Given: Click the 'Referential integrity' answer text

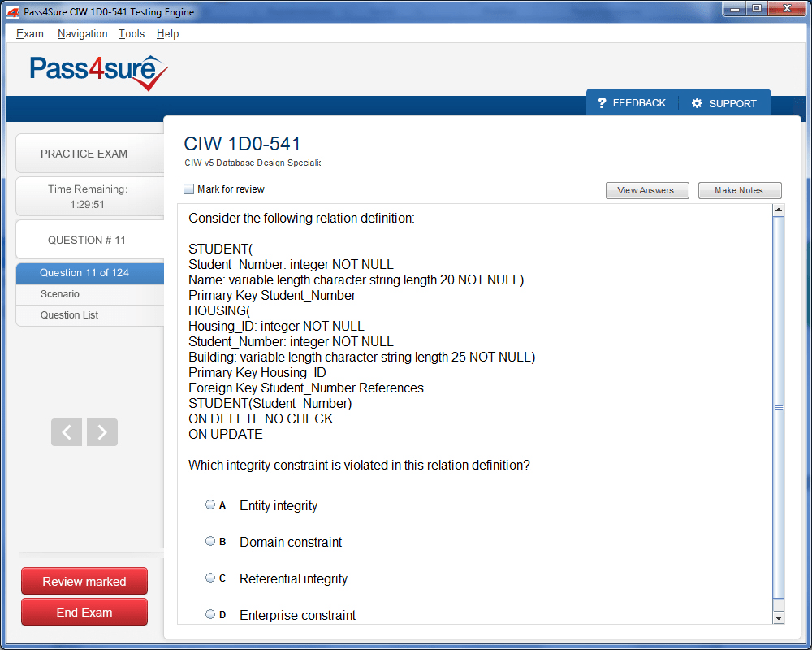Looking at the screenshot, I should click(x=293, y=579).
